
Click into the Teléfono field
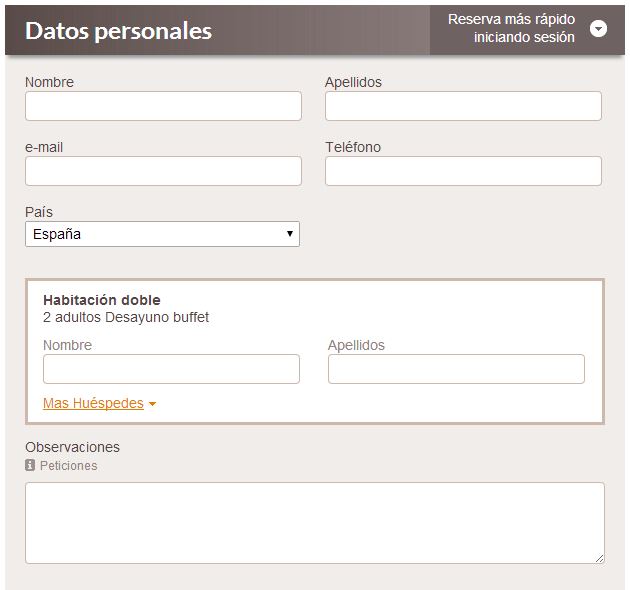(463, 171)
